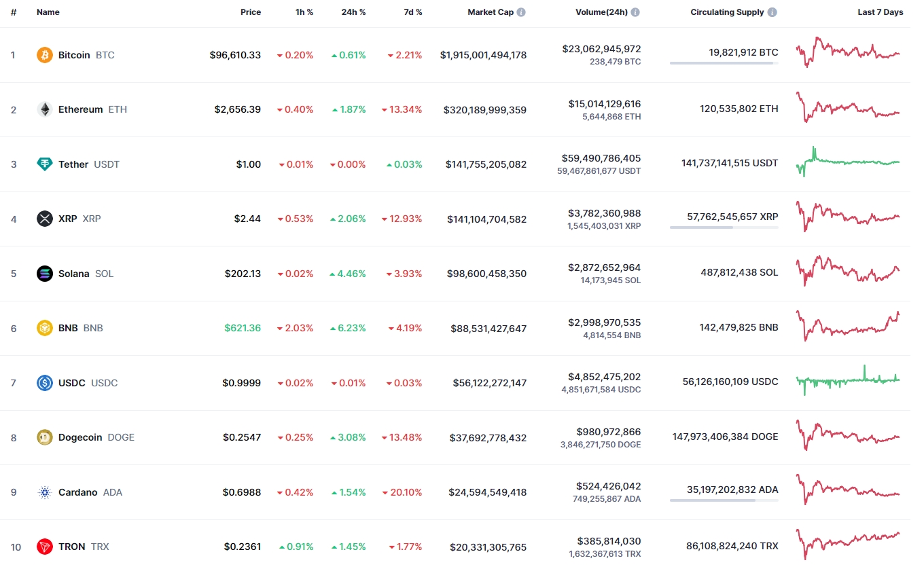Click the Ethereum diamond logo icon
The height and width of the screenshot is (571, 924).
point(44,109)
